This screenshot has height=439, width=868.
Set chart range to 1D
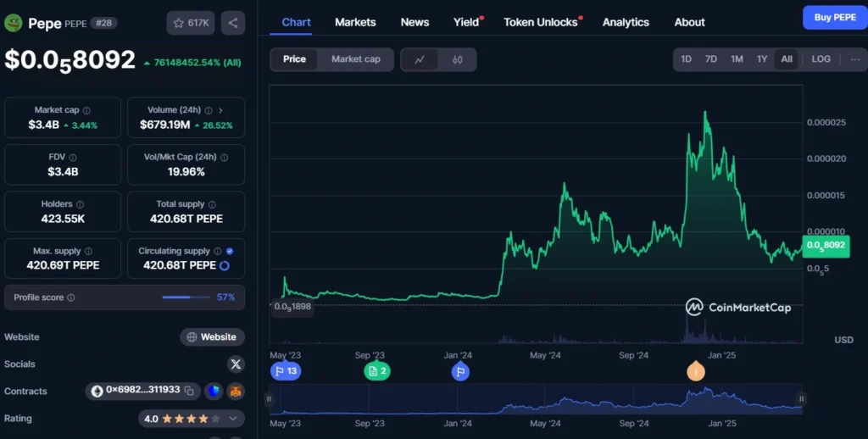point(686,59)
